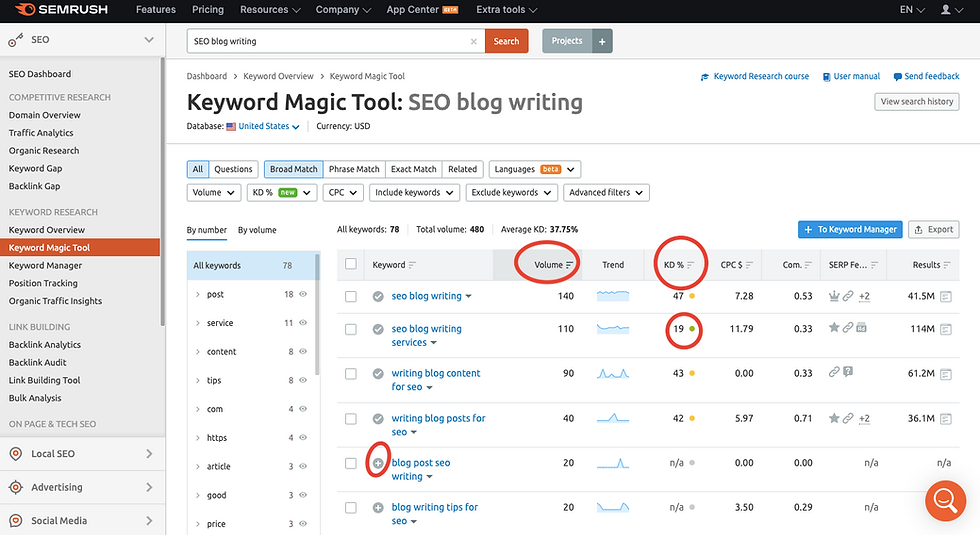Screen dimensions: 980x535
Task: Sort table by CPC $ column icon
Action: 749,265
